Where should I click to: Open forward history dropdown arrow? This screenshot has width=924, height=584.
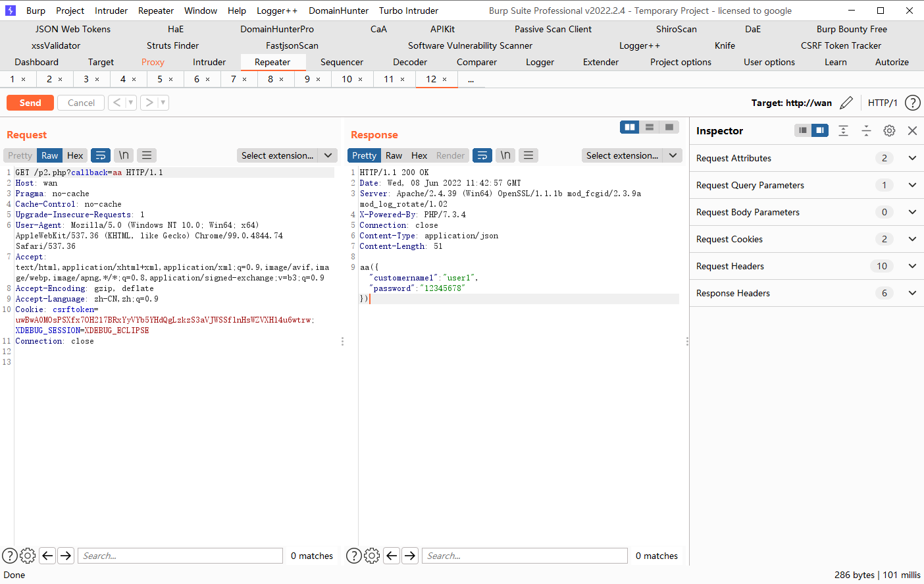click(163, 103)
